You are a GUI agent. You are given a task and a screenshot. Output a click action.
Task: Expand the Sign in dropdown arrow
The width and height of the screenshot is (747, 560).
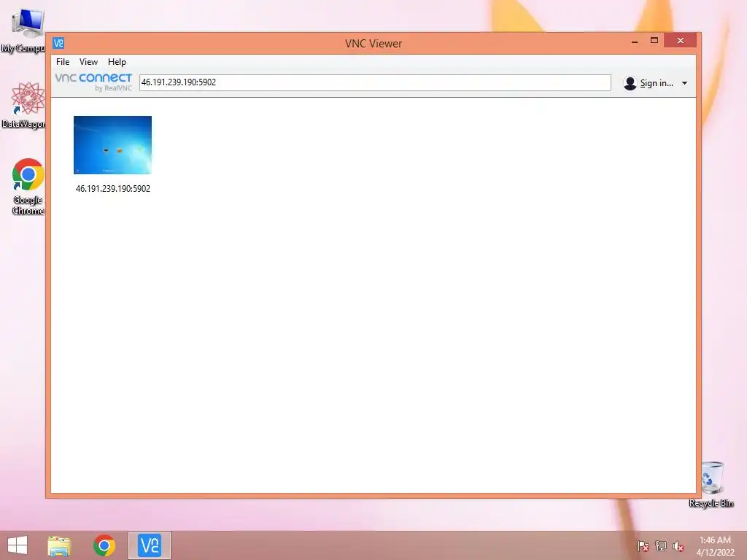pos(684,83)
